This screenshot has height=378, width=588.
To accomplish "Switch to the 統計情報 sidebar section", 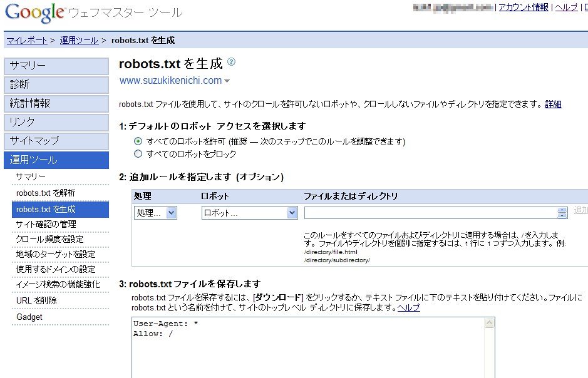I will [56, 103].
